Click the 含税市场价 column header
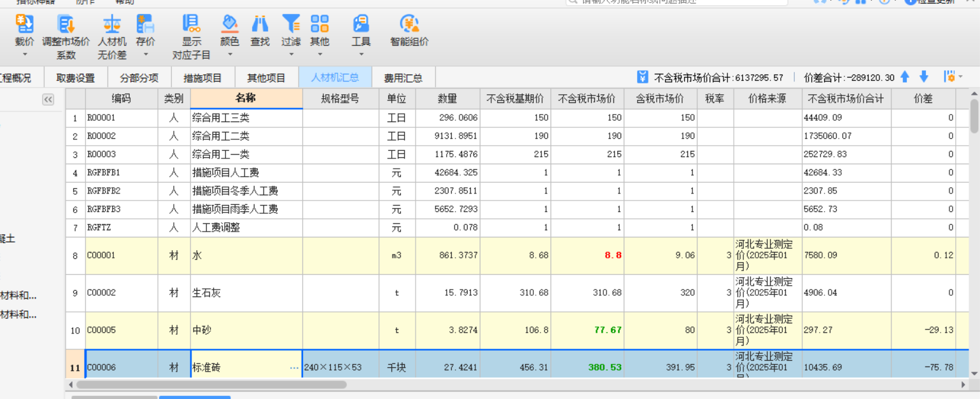The image size is (980, 399). (661, 99)
